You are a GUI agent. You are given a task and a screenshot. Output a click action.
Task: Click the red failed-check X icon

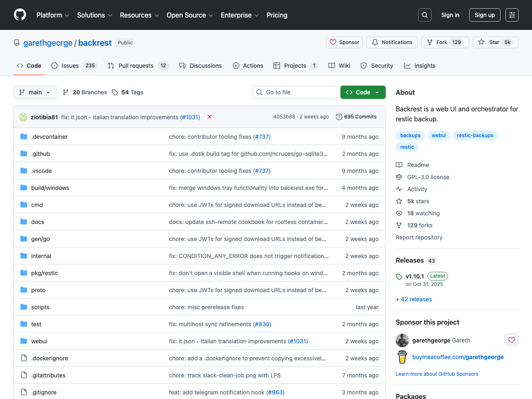click(x=209, y=117)
